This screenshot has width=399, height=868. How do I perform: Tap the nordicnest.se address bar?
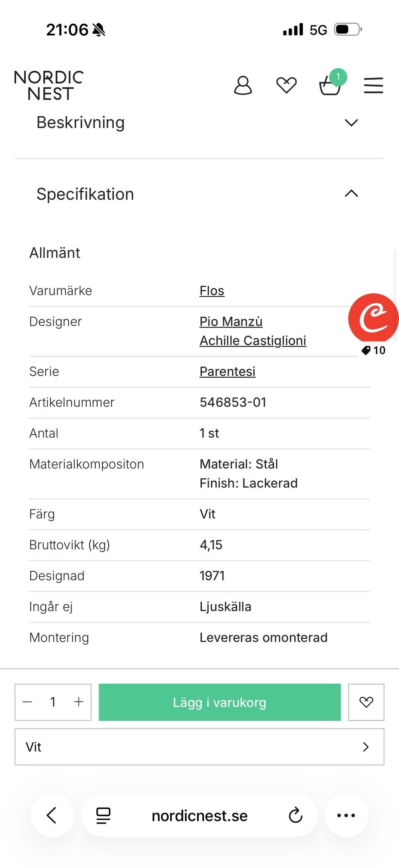(199, 816)
